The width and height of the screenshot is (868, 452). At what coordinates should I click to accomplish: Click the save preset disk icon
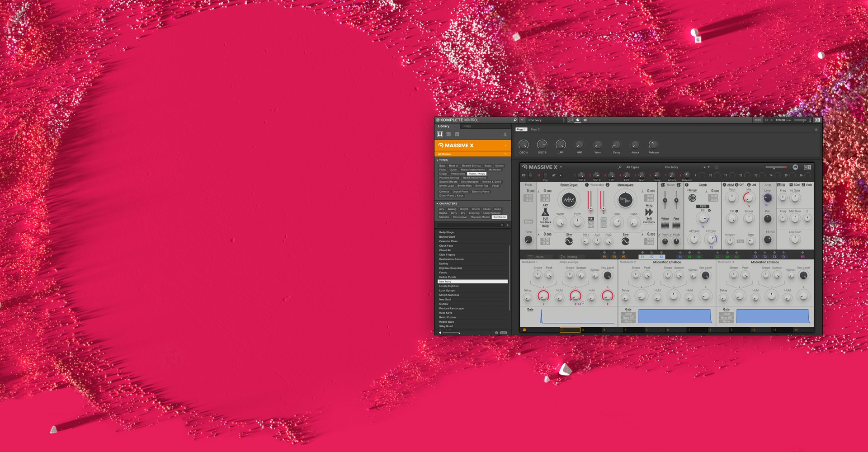tap(717, 167)
